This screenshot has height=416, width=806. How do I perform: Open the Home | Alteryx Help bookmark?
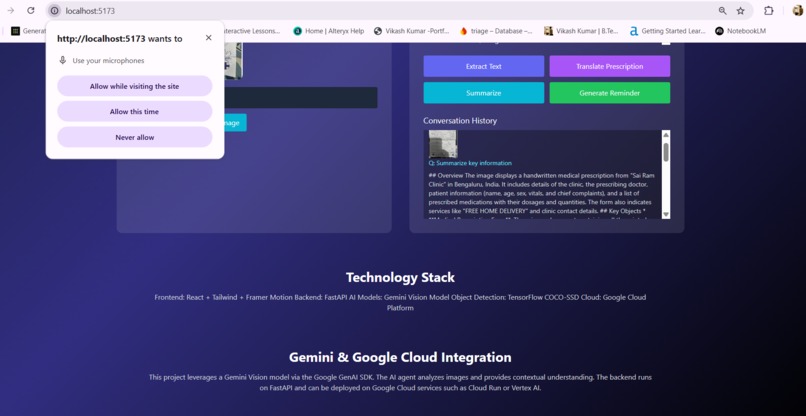329,31
